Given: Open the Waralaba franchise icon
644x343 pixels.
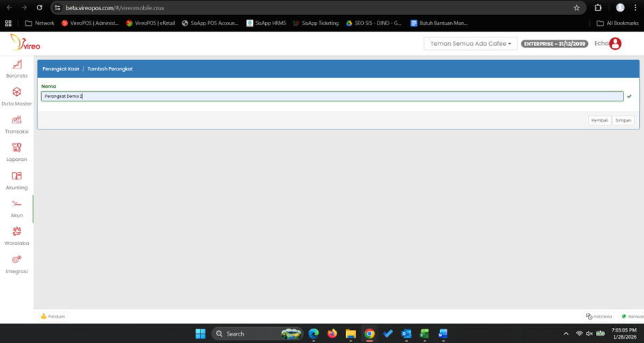Looking at the screenshot, I should pyautogui.click(x=16, y=232).
